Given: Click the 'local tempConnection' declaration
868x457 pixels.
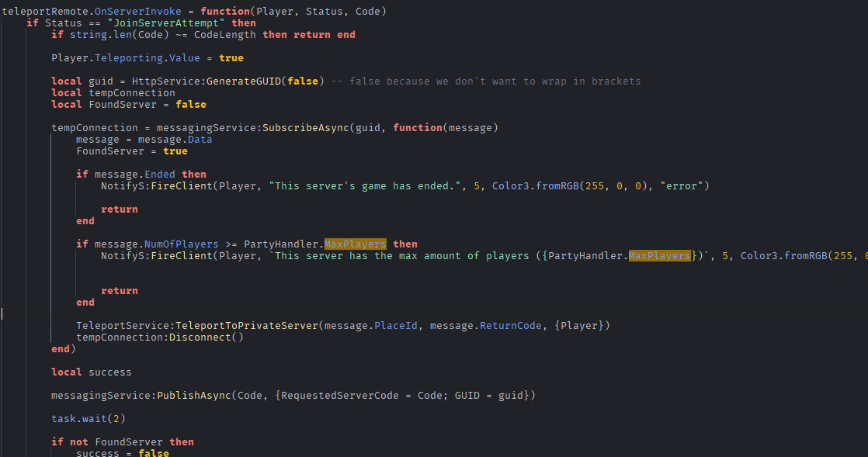Looking at the screenshot, I should click(x=113, y=92).
